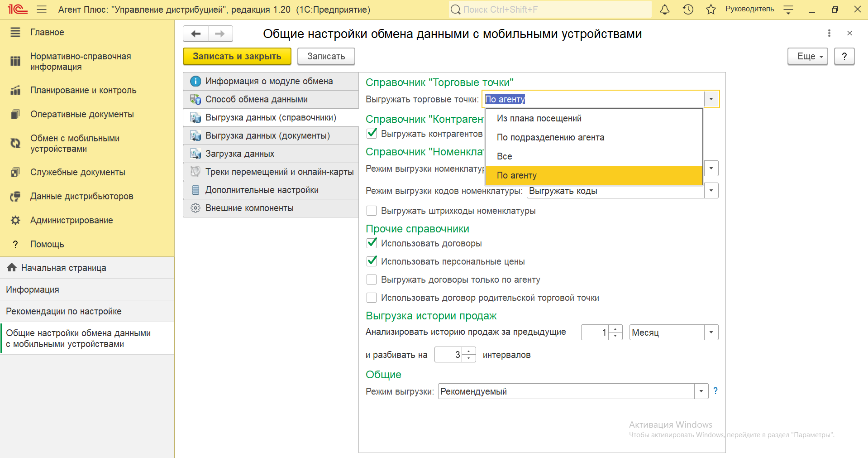The width and height of the screenshot is (868, 458).
Task: Go forward with the right arrow button
Action: click(x=220, y=34)
